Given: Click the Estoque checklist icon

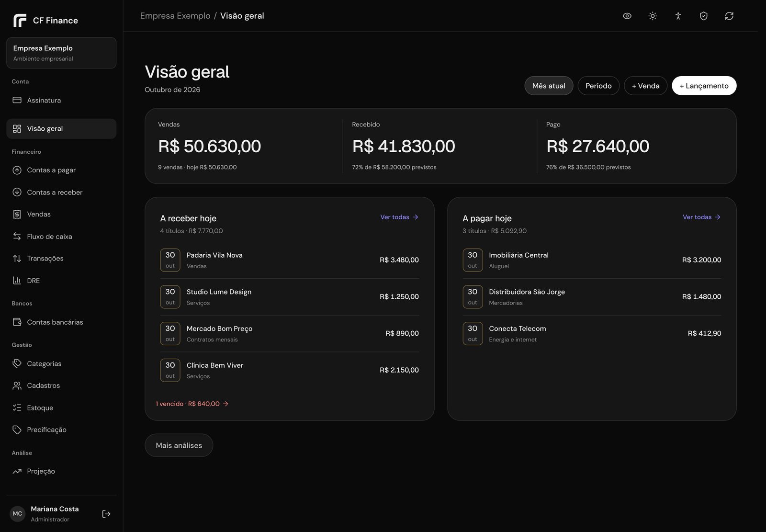Looking at the screenshot, I should point(17,407).
